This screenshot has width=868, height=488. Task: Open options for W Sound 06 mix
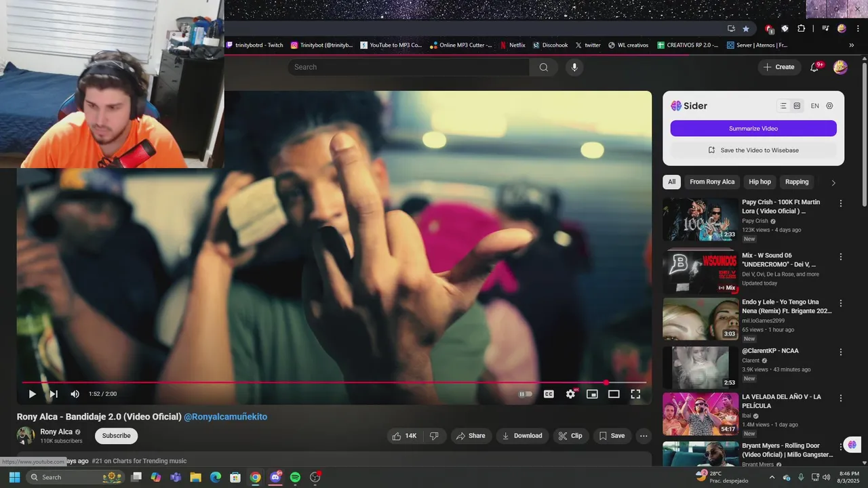pos(841,257)
